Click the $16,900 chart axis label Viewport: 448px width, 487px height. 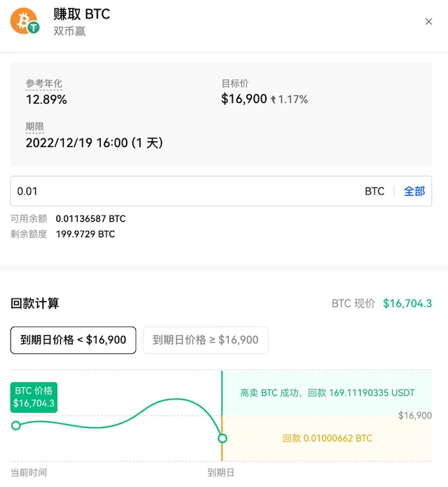pyautogui.click(x=415, y=415)
